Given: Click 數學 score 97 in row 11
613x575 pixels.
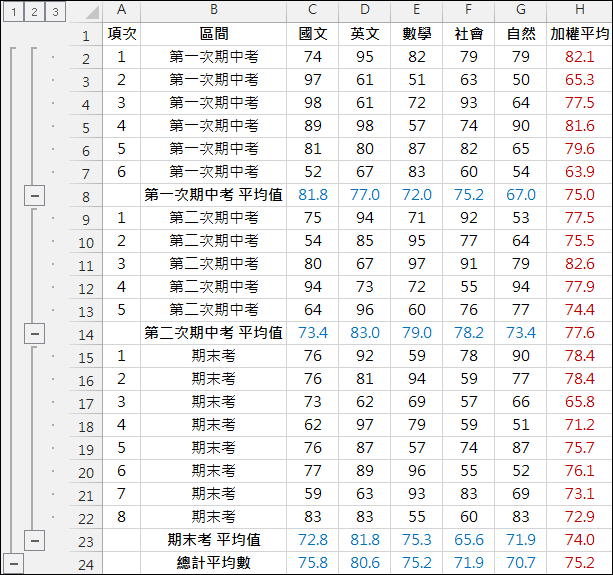Looking at the screenshot, I should point(416,264).
